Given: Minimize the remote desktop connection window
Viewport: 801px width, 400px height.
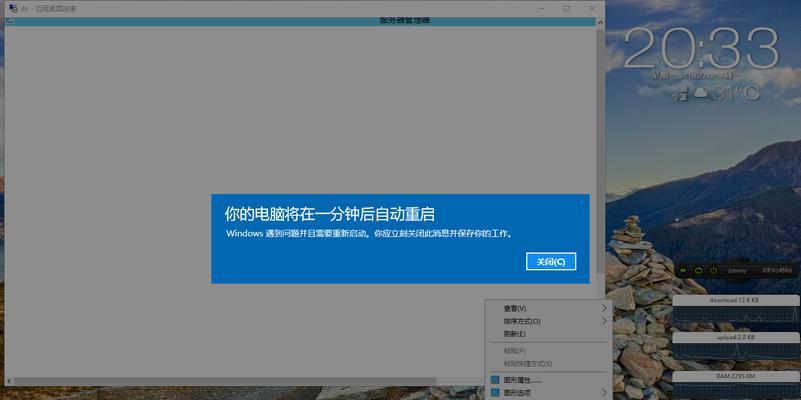Looking at the screenshot, I should pyautogui.click(x=541, y=8).
